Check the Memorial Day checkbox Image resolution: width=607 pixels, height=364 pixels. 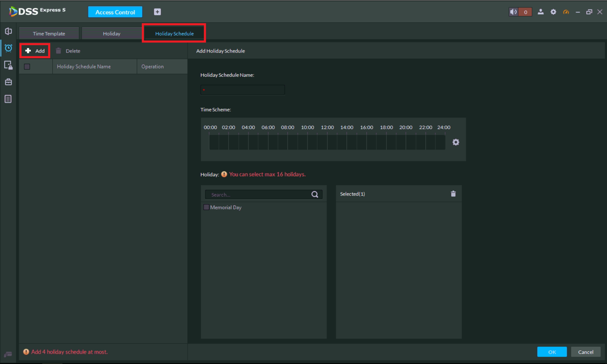(x=206, y=207)
